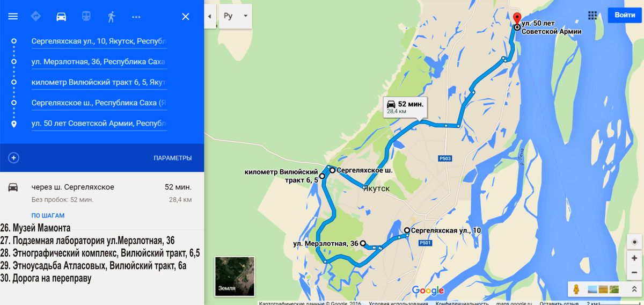Switch to Земля satellite view thumbnail
The width and height of the screenshot is (644, 305).
pos(235,277)
